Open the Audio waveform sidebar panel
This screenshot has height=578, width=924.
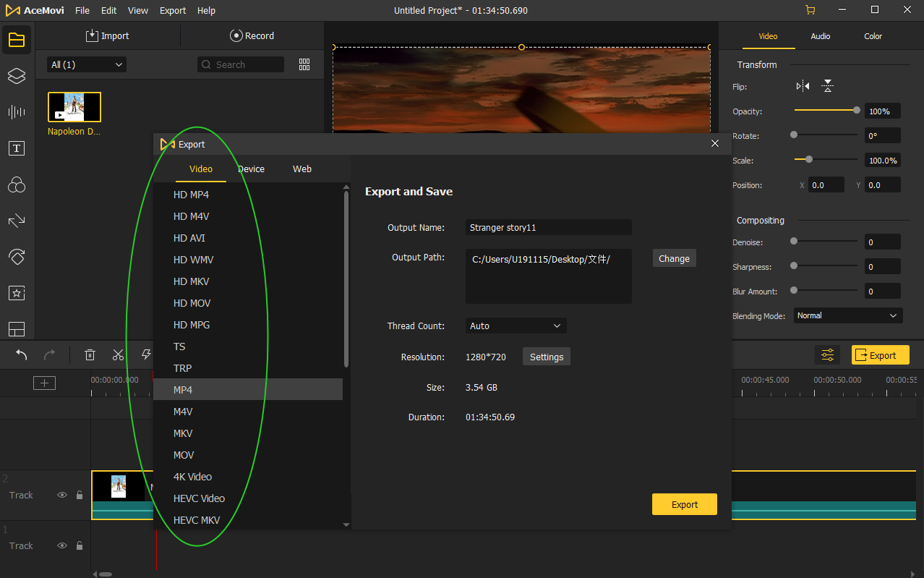17,112
